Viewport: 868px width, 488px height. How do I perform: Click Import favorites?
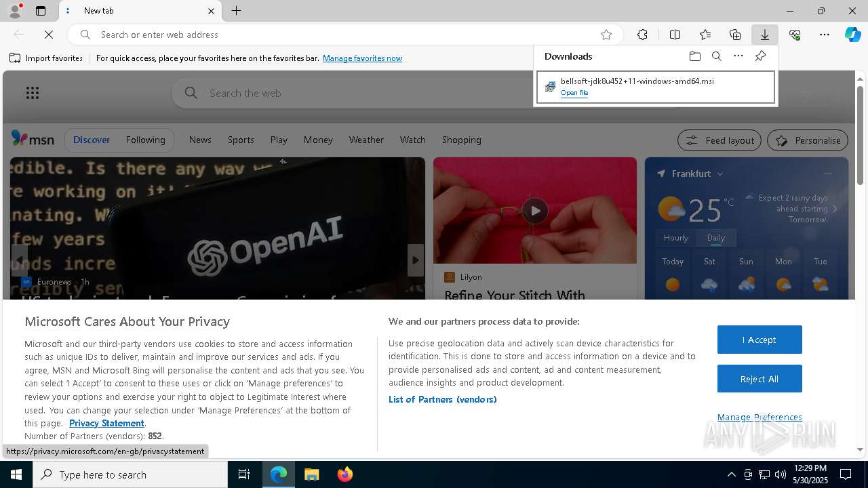(x=46, y=58)
